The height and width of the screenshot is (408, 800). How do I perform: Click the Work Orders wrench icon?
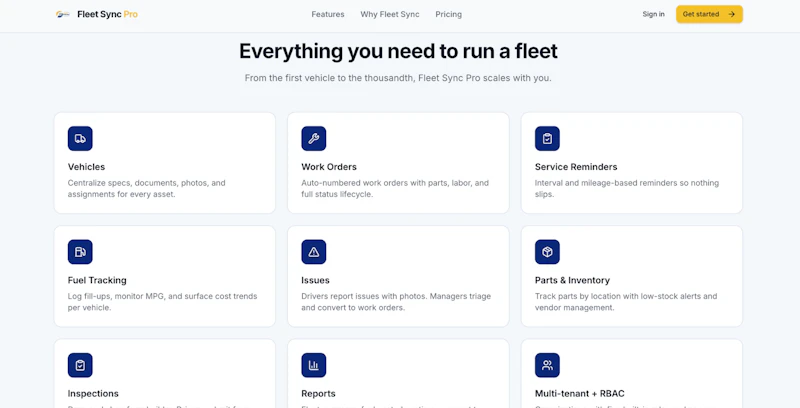click(x=314, y=139)
